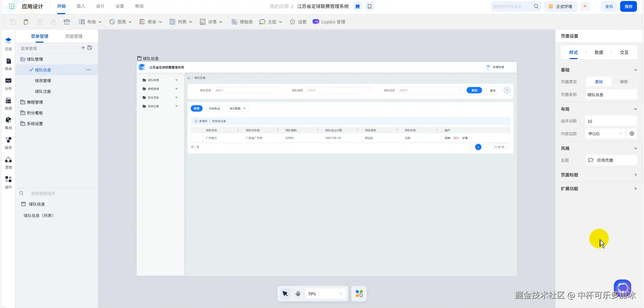Click the 页面名称 input field
This screenshot has height=308, width=644.
pos(611,95)
